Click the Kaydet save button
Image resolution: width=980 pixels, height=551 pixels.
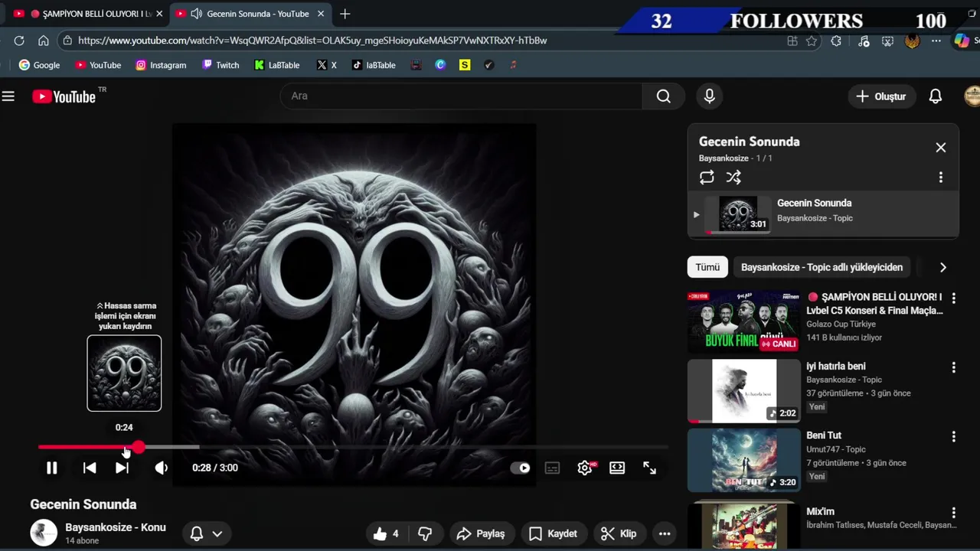[553, 533]
